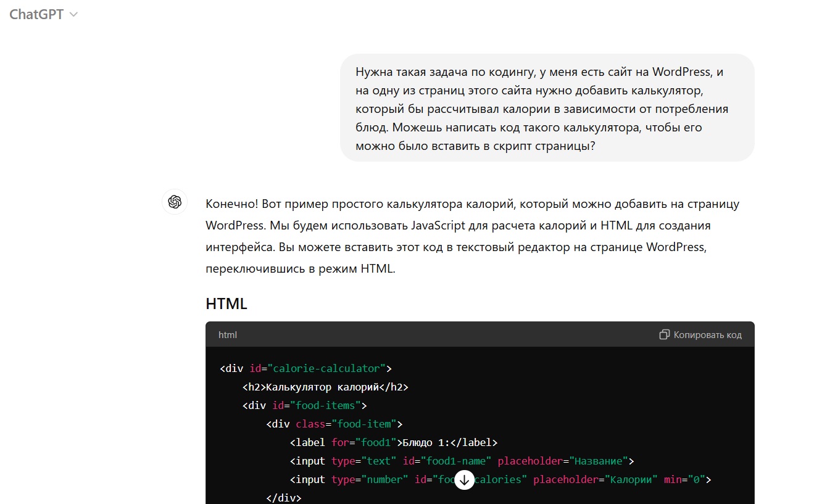Click the ChatGPT assistant avatar icon
814x504 pixels.
coord(175,202)
